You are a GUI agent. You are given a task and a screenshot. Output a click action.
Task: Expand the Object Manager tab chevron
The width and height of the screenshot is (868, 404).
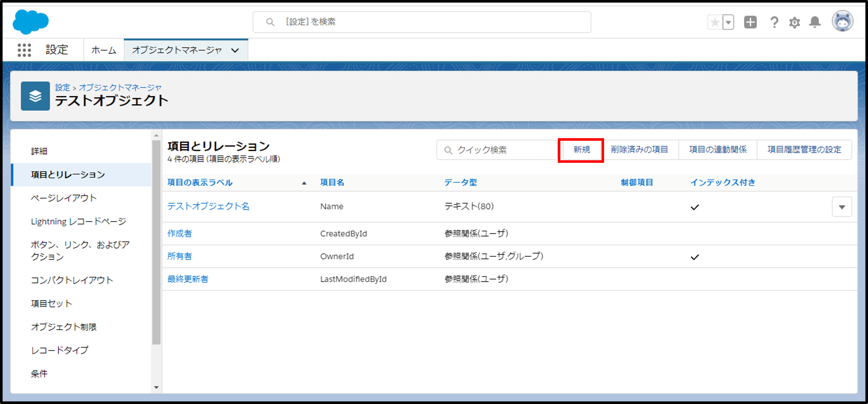(235, 50)
